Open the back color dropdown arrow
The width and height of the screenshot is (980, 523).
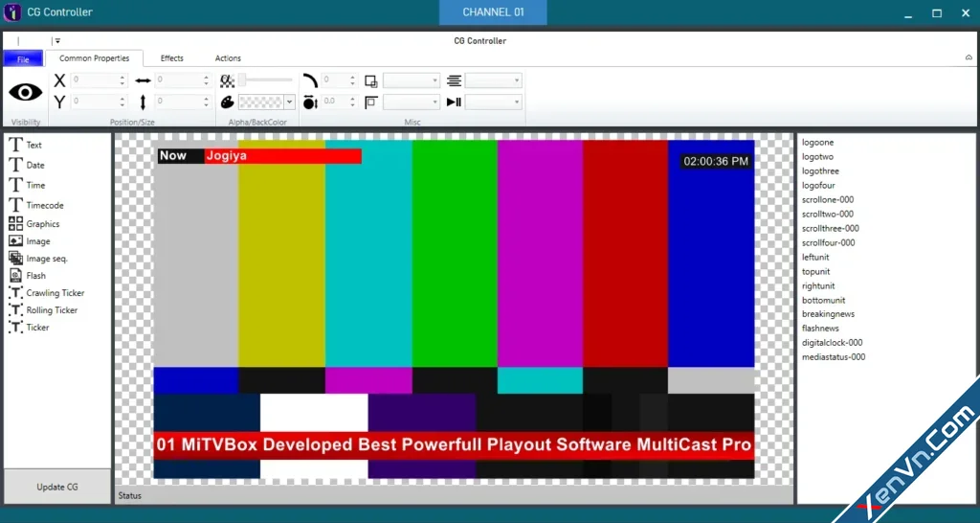[289, 102]
